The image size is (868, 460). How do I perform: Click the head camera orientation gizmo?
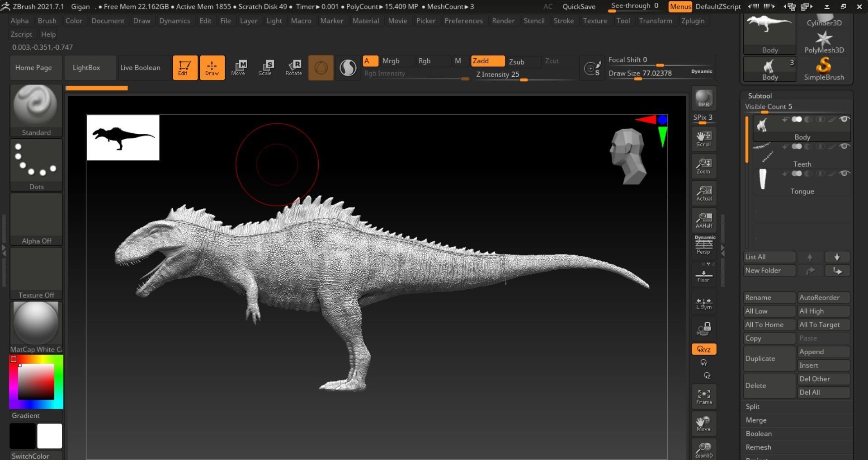click(x=628, y=156)
